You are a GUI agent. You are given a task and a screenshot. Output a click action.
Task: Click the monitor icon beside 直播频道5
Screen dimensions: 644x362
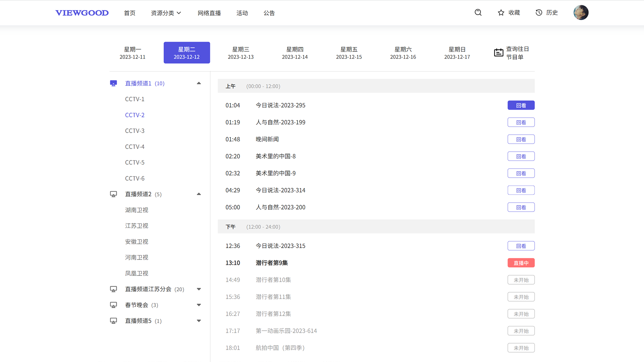coord(113,321)
